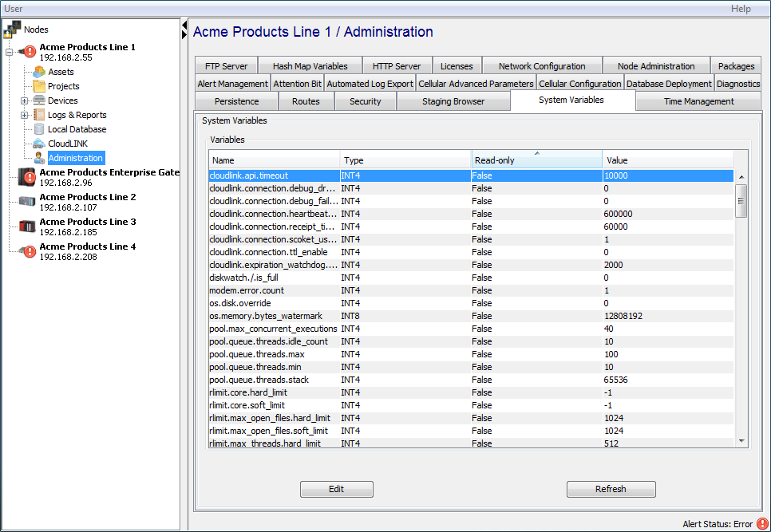Click the Acme Products Line 1 error icon
771x532 pixels.
click(x=28, y=52)
